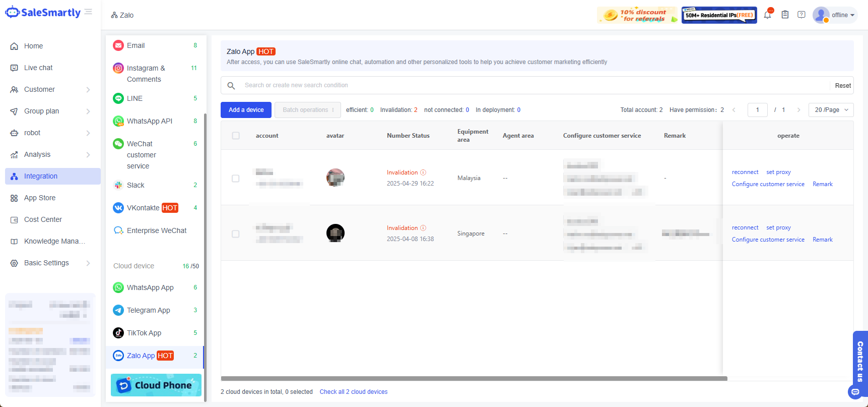The width and height of the screenshot is (868, 407).
Task: Click the Invalidation info icon for Malaysia device
Action: coord(423,172)
